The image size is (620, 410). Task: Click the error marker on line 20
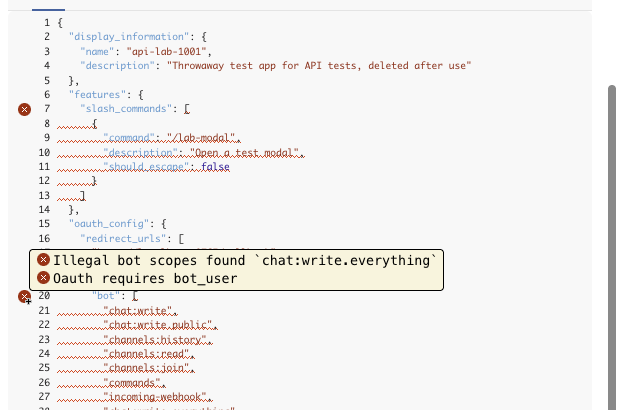pos(25,296)
